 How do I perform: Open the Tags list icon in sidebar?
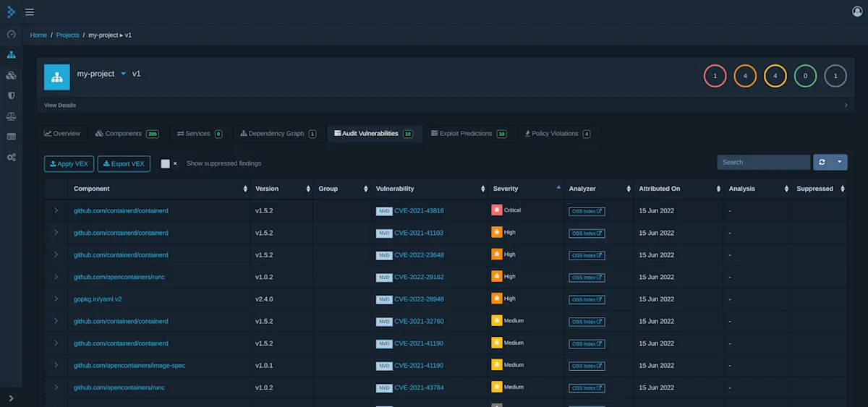pyautogui.click(x=11, y=137)
